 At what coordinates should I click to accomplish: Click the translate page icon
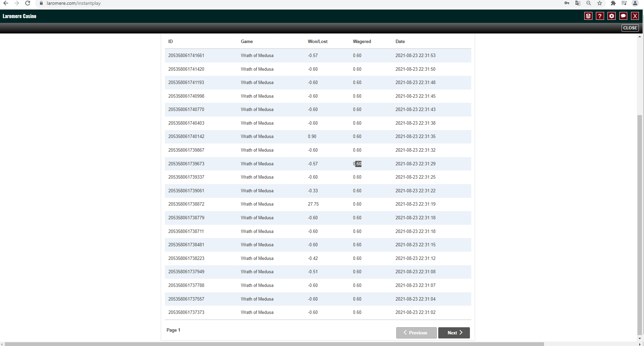(x=578, y=3)
